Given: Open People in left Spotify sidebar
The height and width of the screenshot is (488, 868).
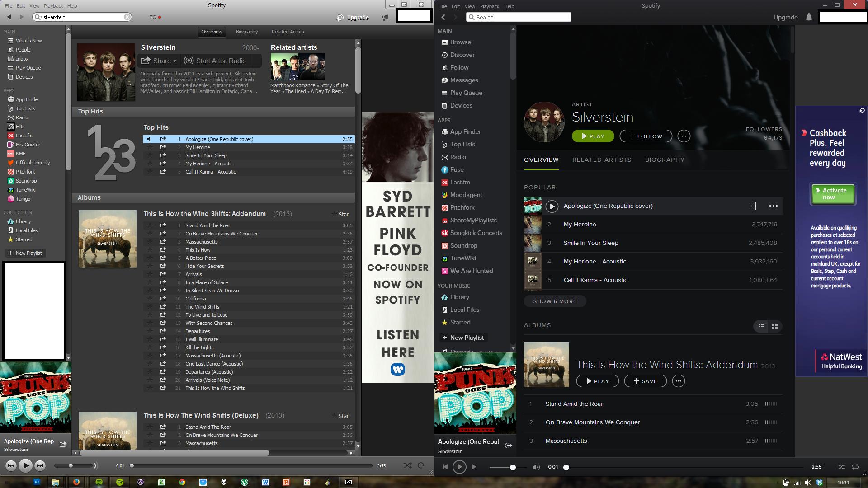Looking at the screenshot, I should [x=19, y=50].
